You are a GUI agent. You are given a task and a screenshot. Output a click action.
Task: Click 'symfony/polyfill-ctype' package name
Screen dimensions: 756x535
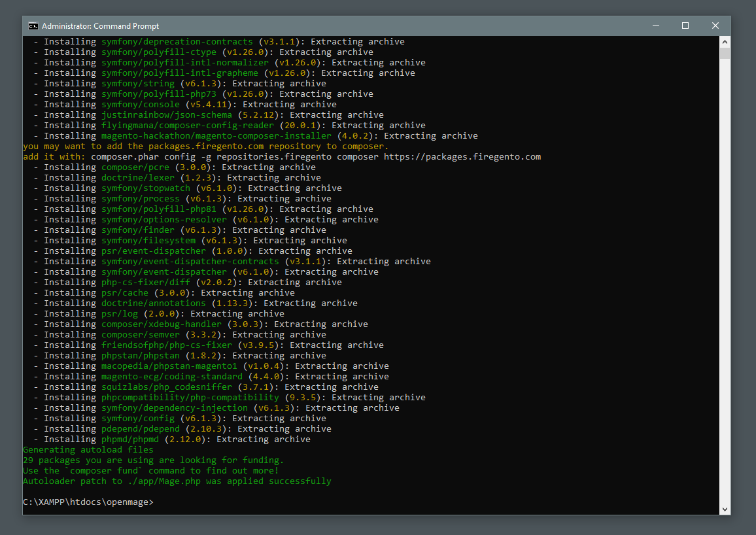[x=159, y=52]
